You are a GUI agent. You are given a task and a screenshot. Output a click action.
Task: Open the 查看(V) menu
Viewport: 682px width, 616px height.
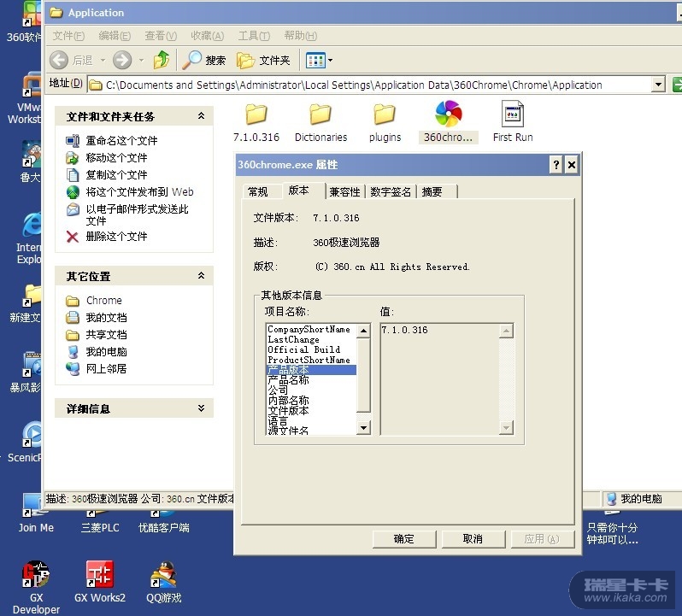coord(161,36)
